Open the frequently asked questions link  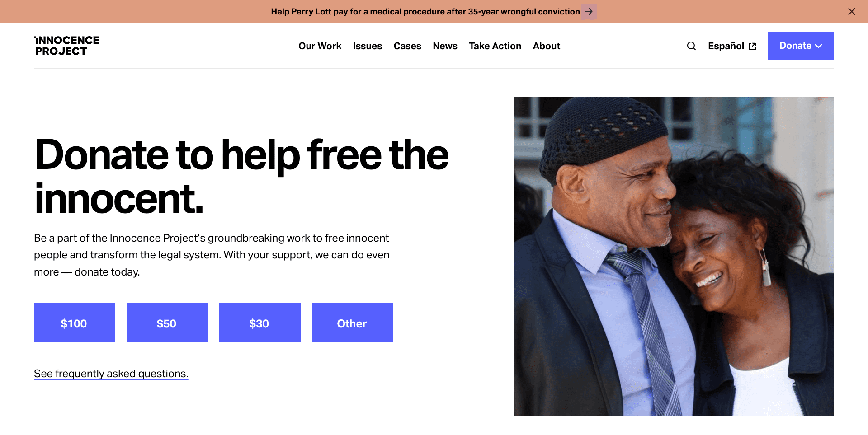click(111, 374)
